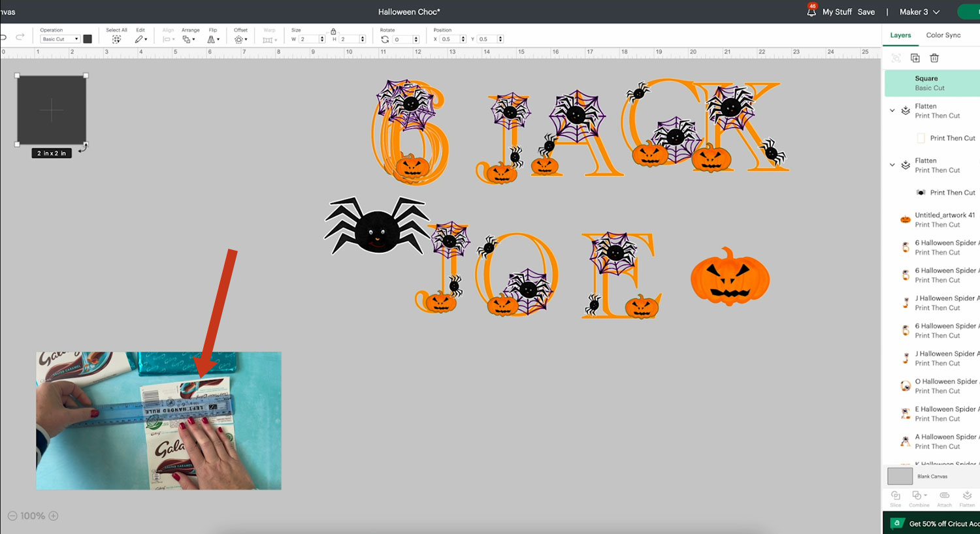
Task: Click the Save button
Action: tap(866, 12)
